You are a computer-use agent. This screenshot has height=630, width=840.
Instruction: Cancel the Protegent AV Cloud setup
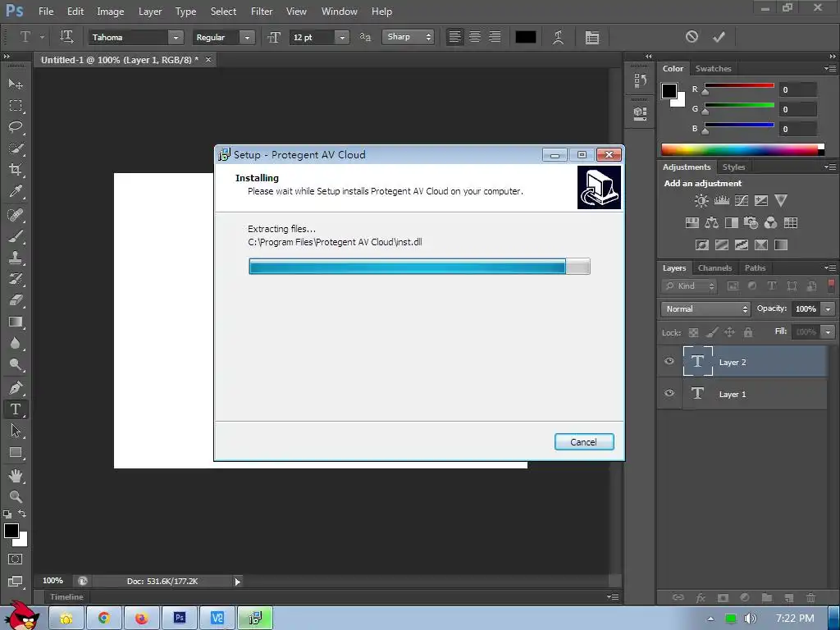coord(584,442)
